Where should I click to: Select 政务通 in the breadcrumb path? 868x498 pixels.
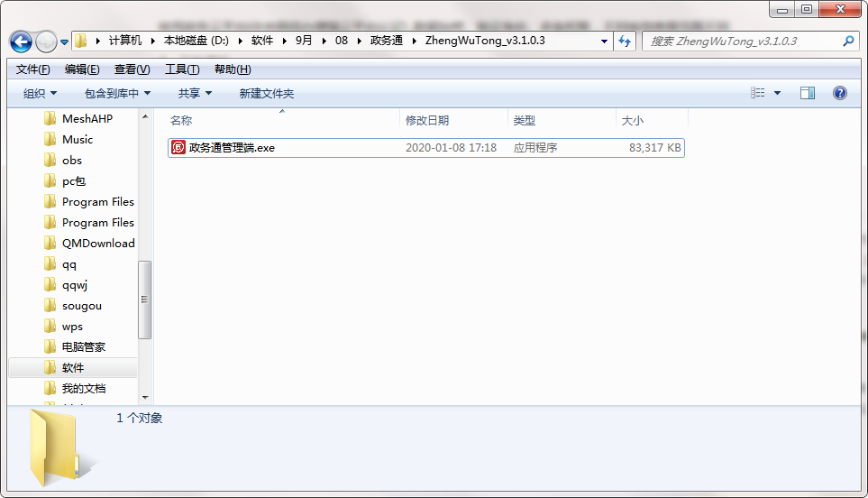[x=387, y=41]
